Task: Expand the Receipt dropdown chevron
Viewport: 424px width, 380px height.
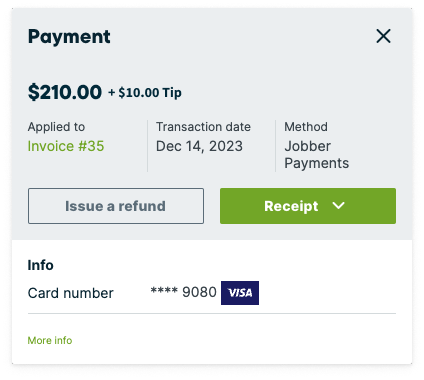Action: point(338,206)
